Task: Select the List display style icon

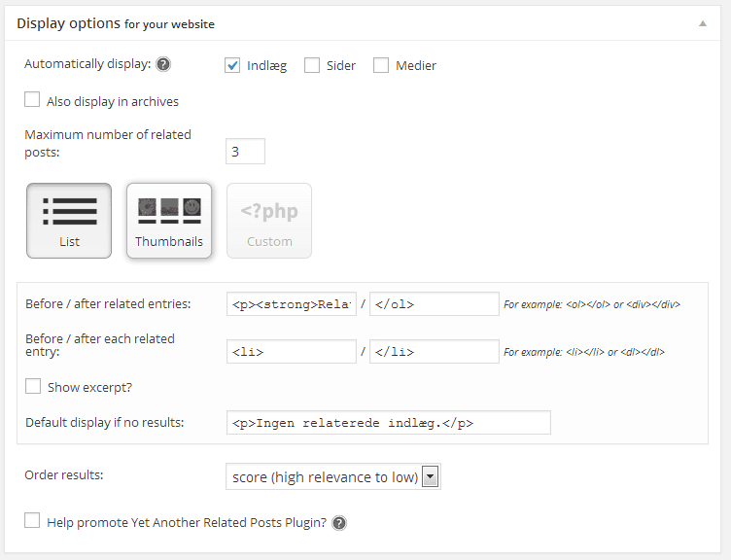Action: 69,221
